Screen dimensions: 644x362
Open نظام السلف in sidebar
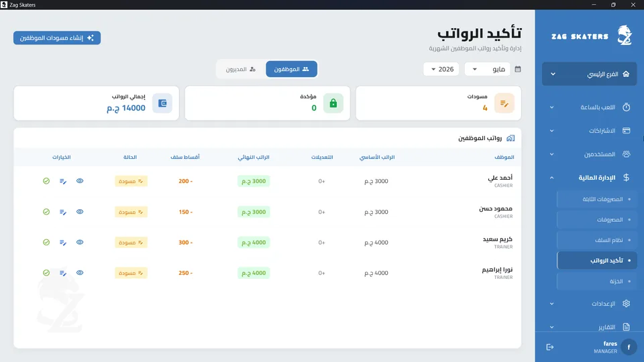[x=597, y=240]
